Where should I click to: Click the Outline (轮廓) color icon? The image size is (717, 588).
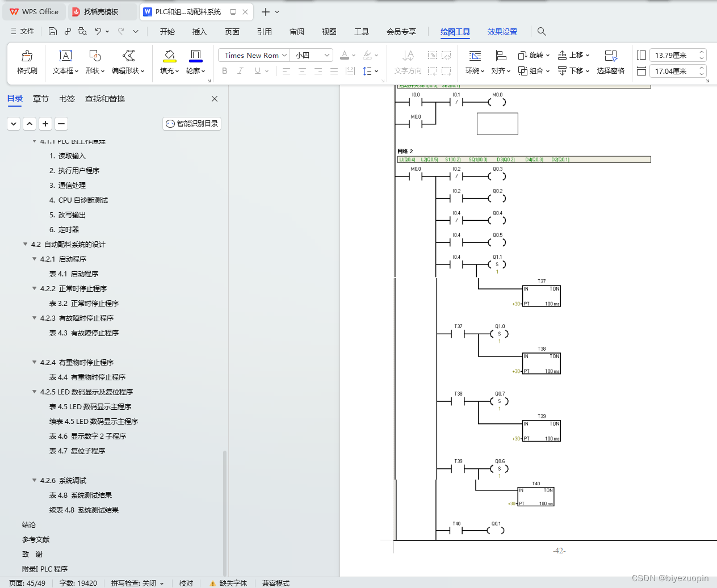point(195,56)
